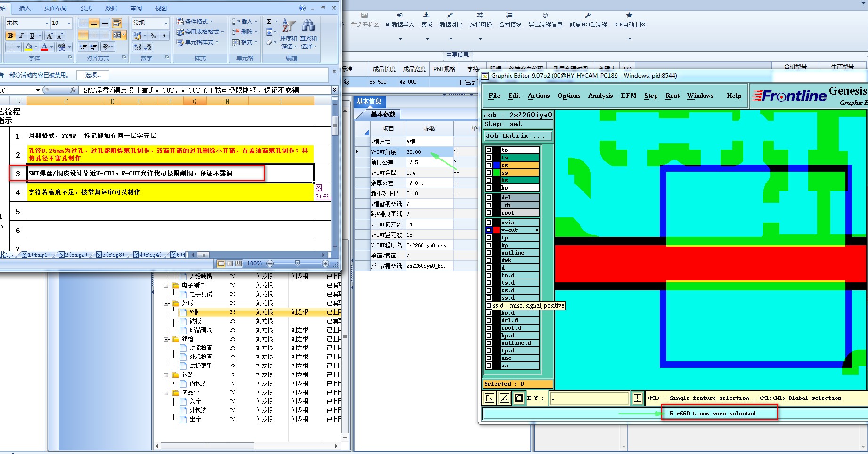The image size is (868, 454).
Task: Click the cell borders icon
Action: pos(11,47)
